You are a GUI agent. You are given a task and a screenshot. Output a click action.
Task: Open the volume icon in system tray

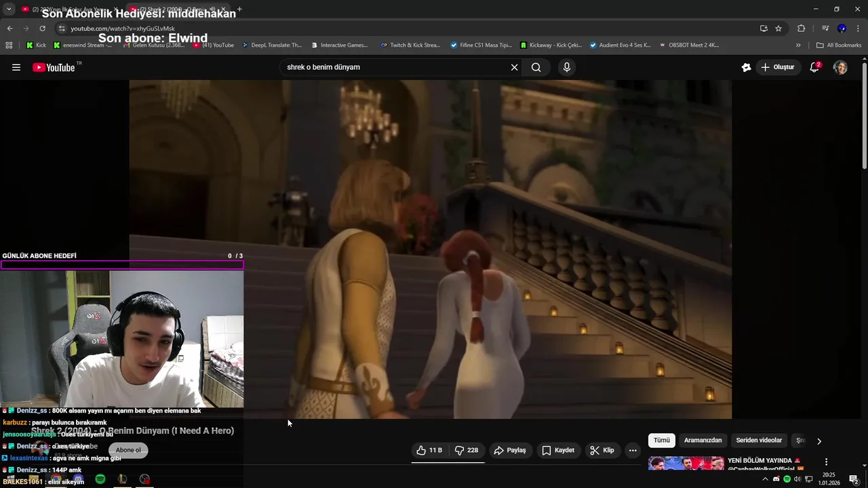[797, 479]
